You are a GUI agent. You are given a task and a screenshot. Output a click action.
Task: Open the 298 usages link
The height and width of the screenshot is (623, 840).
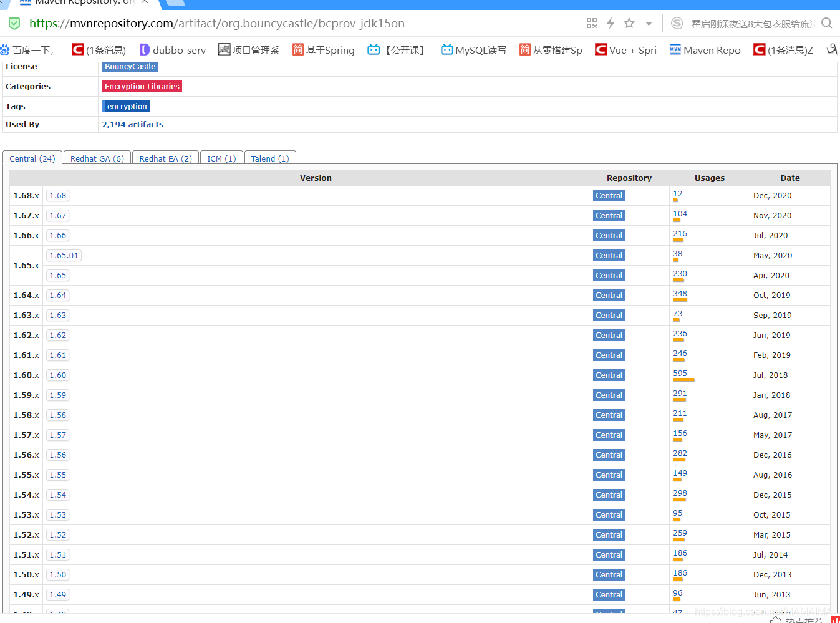(x=680, y=493)
